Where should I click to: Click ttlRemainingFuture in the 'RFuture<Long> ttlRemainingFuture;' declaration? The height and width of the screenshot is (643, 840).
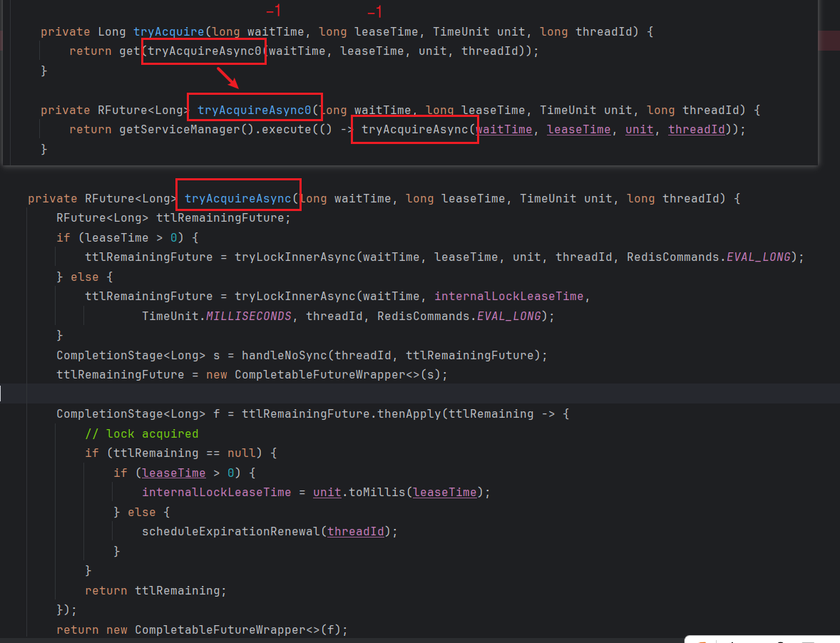[x=220, y=218]
